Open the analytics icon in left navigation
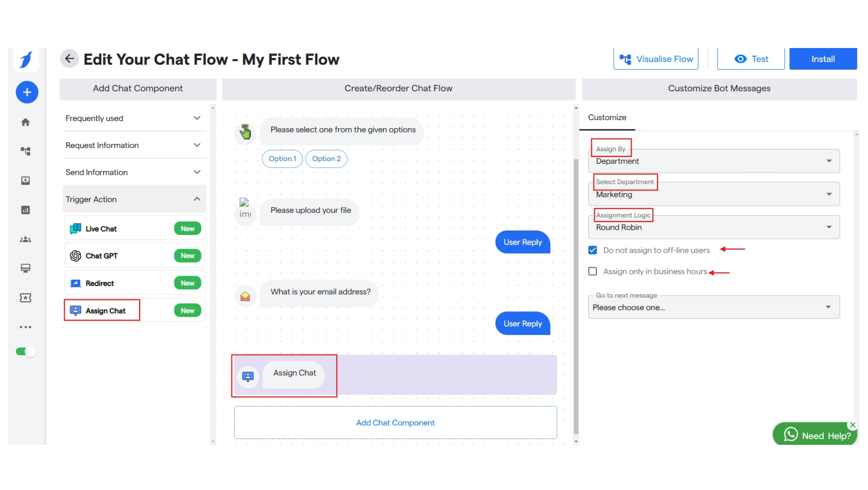The image size is (868, 490). click(x=25, y=210)
